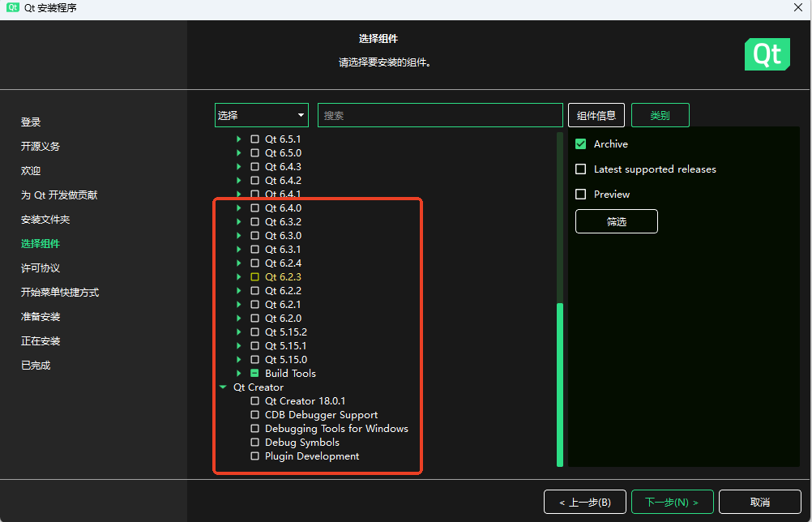This screenshot has width=812, height=522.
Task: Expand the Build Tools tree node
Action: pos(239,374)
